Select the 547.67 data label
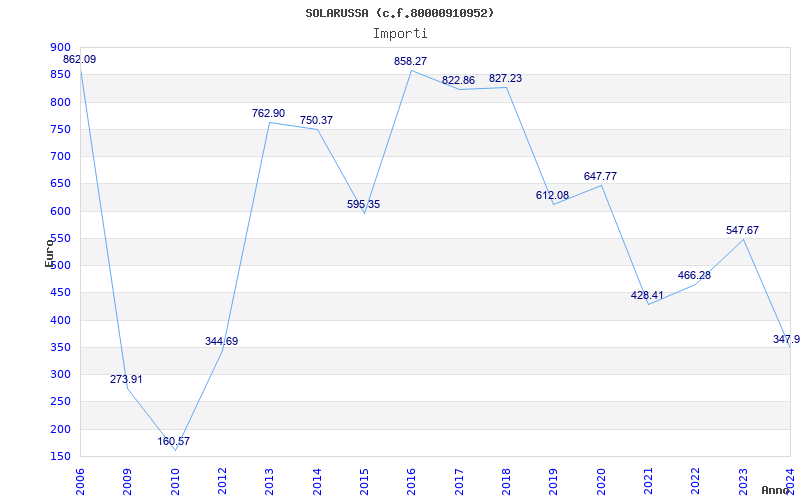 point(742,230)
